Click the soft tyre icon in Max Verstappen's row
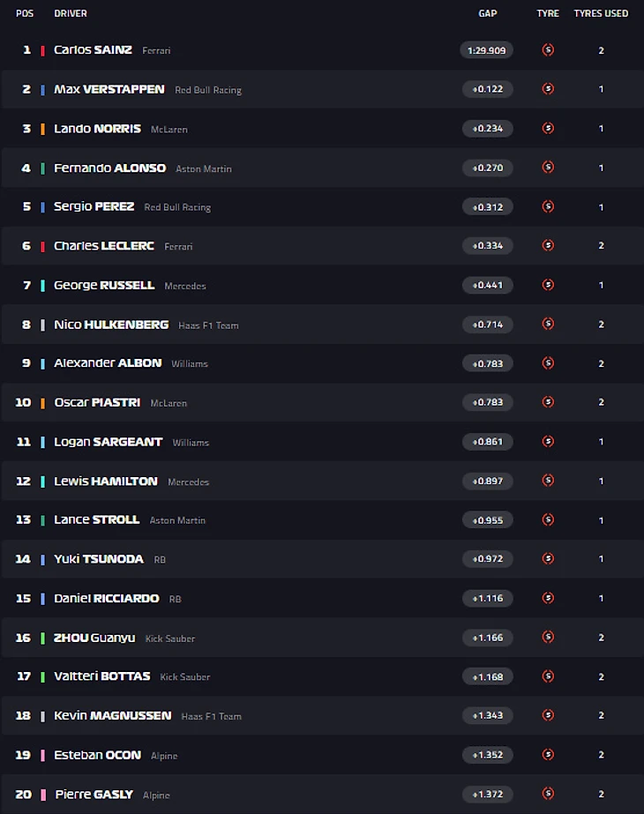 pyautogui.click(x=548, y=89)
